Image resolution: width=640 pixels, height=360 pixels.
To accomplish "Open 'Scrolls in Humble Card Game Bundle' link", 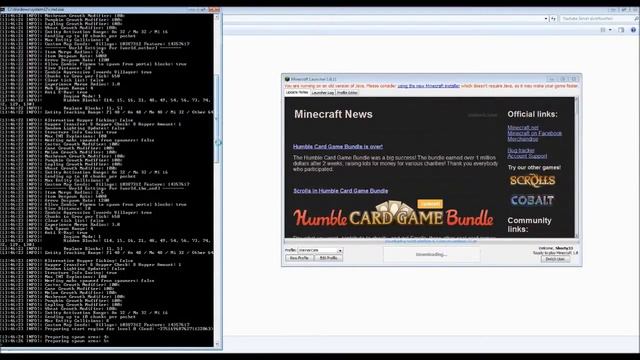I will pyautogui.click(x=340, y=191).
